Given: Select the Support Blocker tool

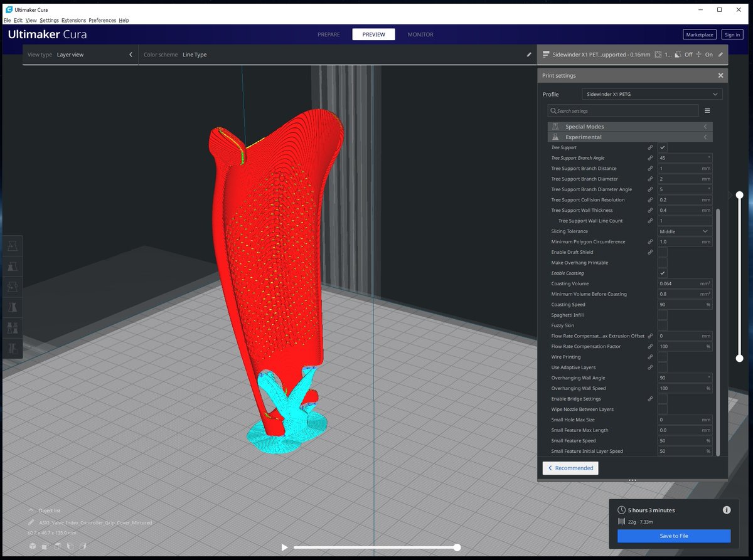Looking at the screenshot, I should click(13, 348).
